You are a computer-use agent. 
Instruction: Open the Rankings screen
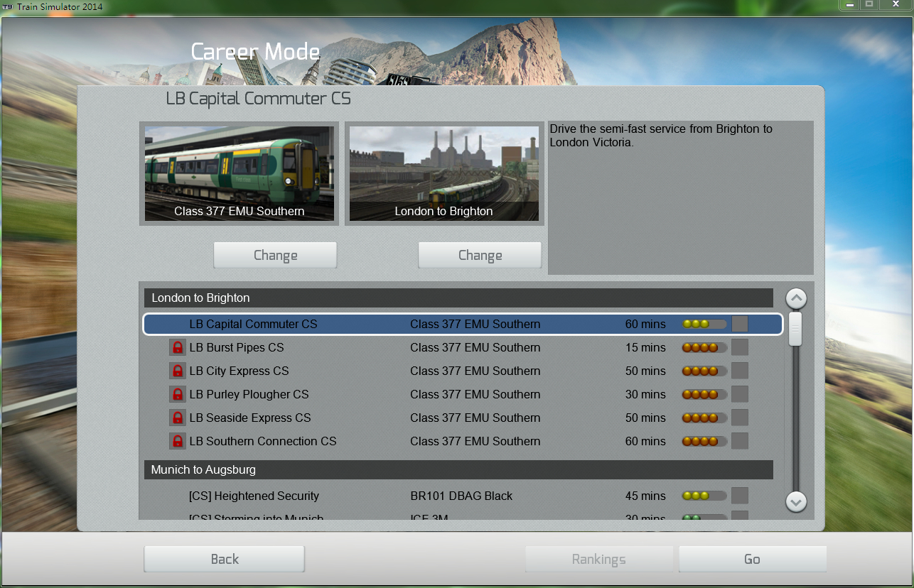pos(598,559)
